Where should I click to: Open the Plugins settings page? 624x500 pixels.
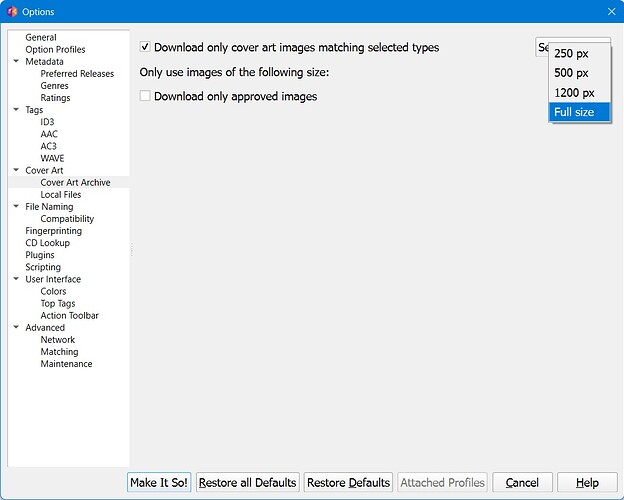coord(40,255)
